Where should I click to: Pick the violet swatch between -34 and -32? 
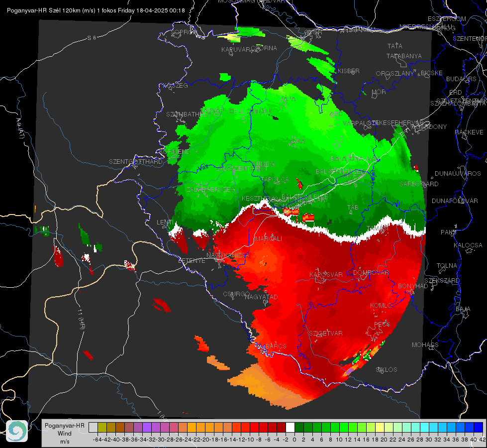[147, 428]
